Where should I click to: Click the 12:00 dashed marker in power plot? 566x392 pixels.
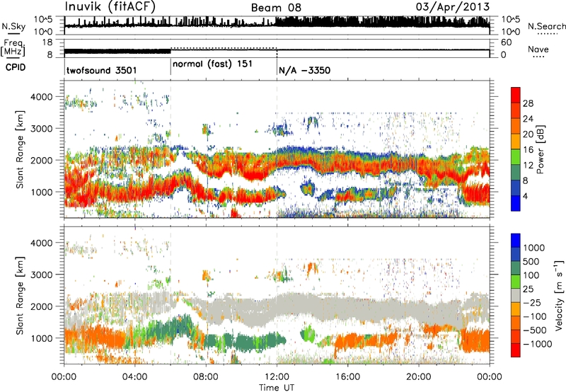click(x=277, y=149)
